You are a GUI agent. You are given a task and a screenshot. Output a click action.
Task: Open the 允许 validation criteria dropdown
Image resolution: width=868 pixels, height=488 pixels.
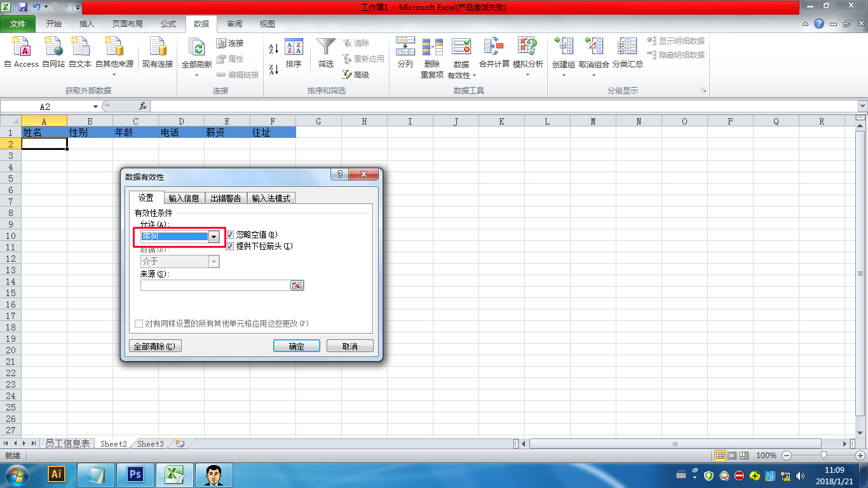214,236
